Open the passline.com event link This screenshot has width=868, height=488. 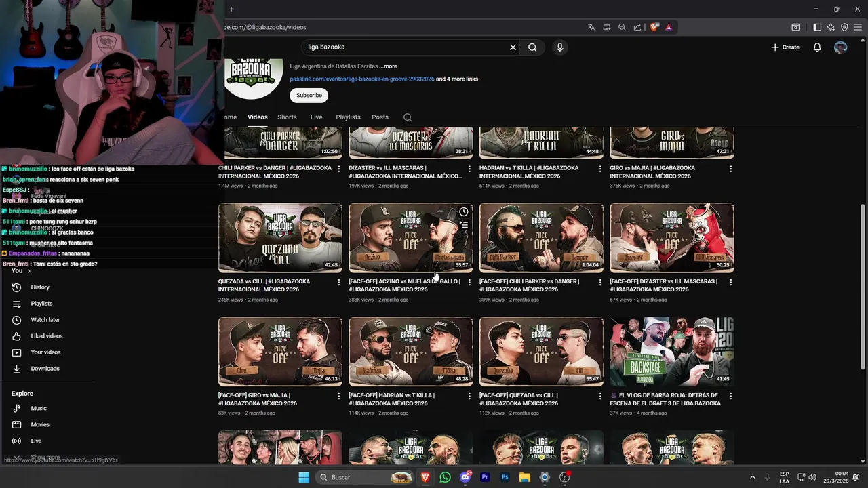click(x=362, y=79)
